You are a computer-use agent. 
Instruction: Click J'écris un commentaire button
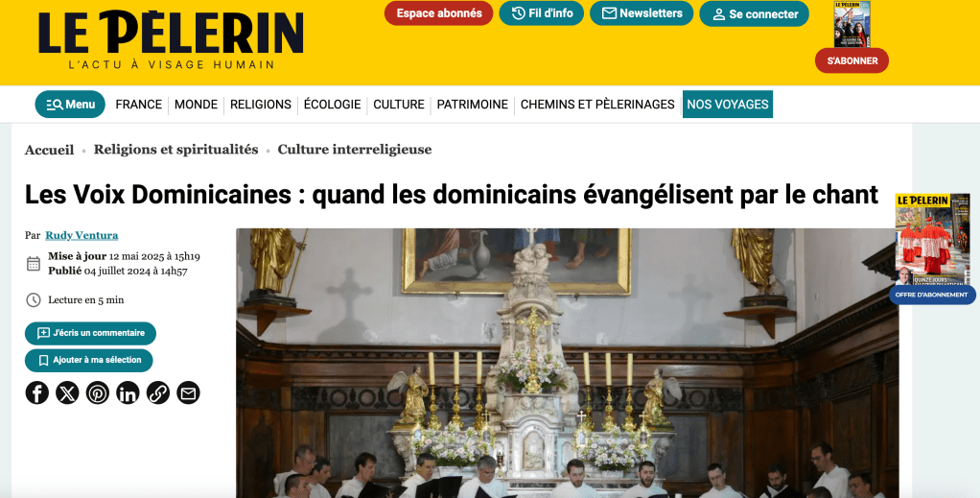pyautogui.click(x=91, y=333)
